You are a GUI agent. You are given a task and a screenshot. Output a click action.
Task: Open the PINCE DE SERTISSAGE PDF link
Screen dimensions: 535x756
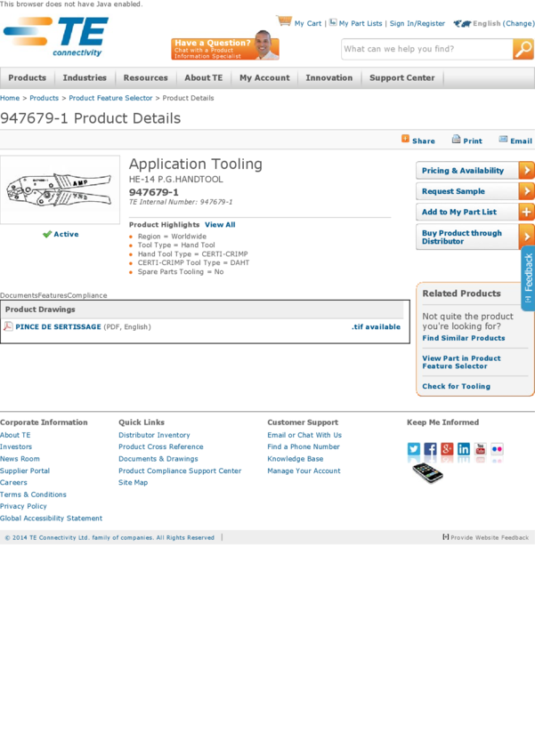coord(59,327)
